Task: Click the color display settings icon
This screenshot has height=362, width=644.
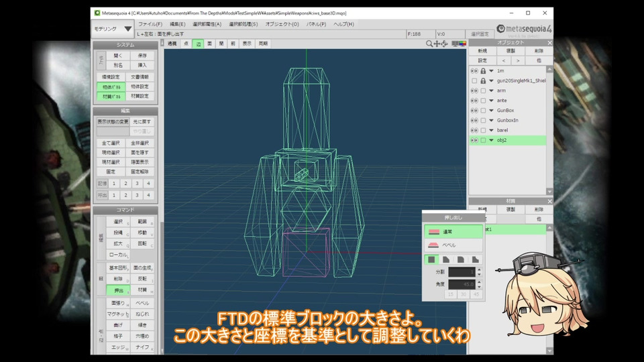Action: pos(462,44)
